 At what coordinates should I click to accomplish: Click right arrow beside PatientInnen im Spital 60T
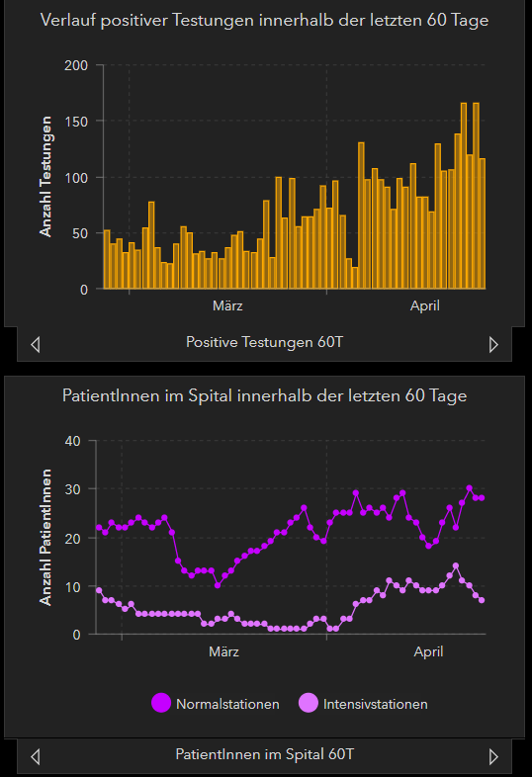tap(493, 756)
